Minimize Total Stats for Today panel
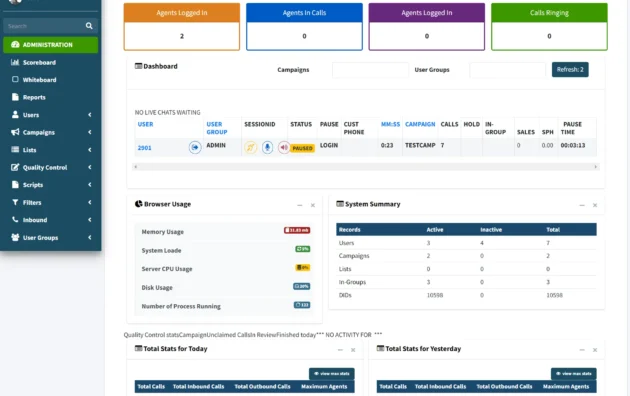This screenshot has height=396, width=630. 340,350
